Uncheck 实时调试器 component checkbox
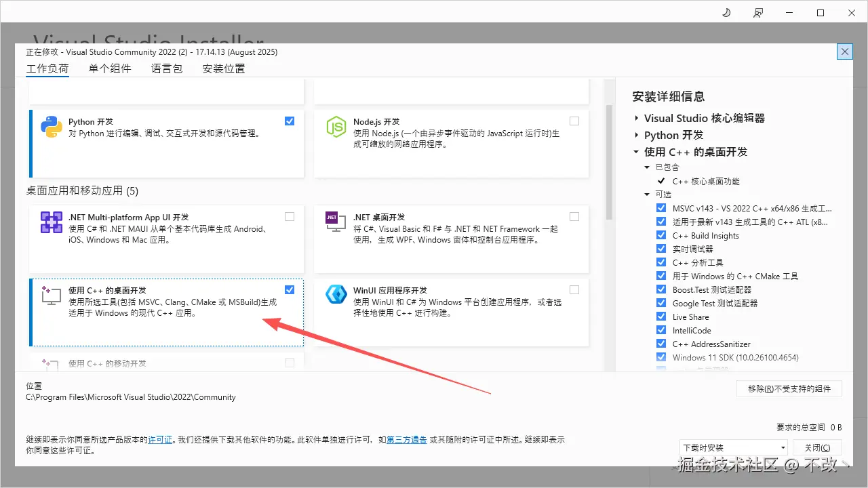Screen dimensions: 868x488 point(661,249)
